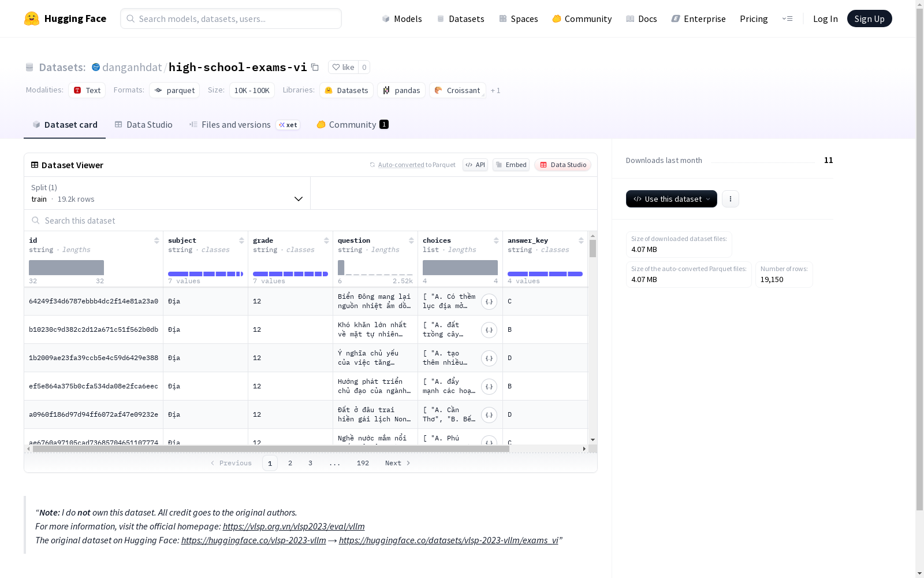Select the parquet format tag

[x=174, y=90]
